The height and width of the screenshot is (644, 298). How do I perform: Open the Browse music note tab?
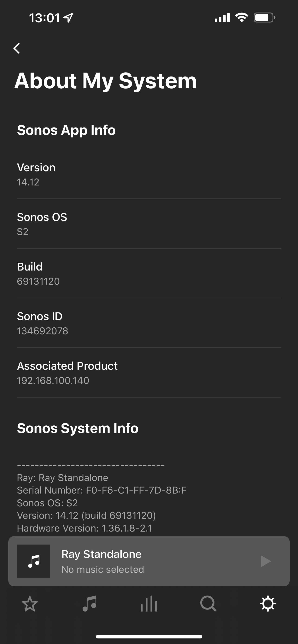coord(89,604)
